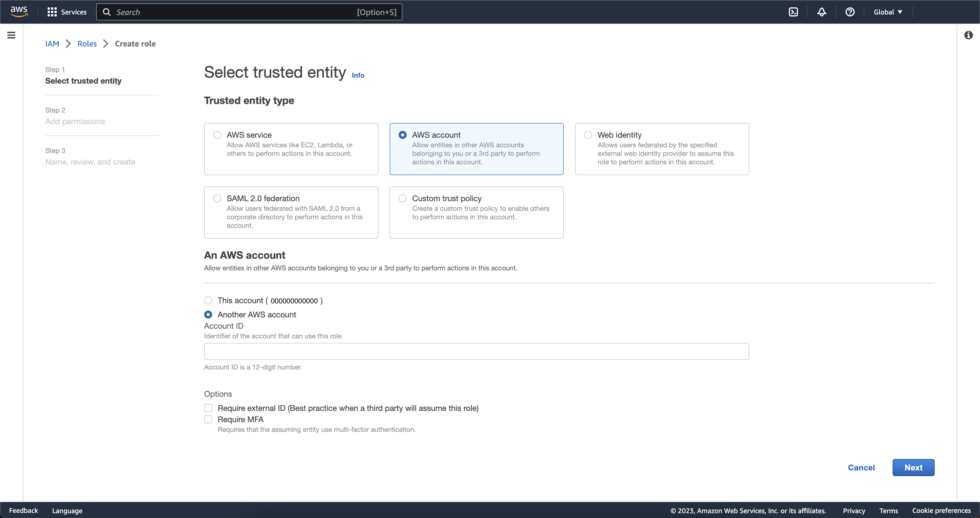The height and width of the screenshot is (518, 980).
Task: Select AWS service trusted entity
Action: tap(291, 149)
